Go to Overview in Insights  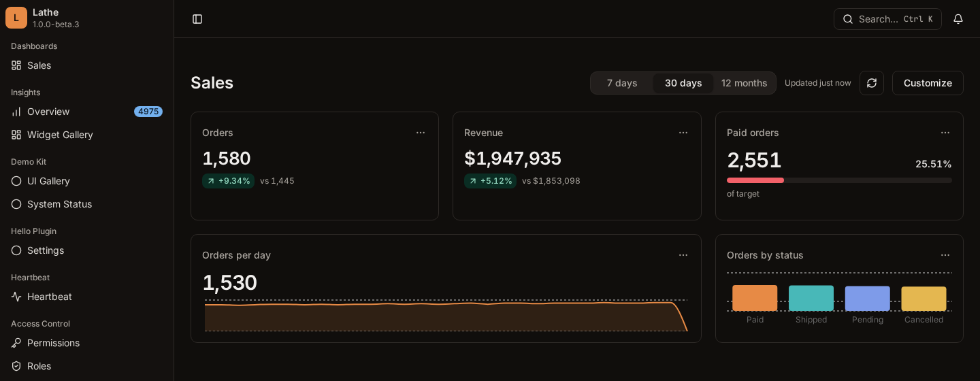tap(87, 112)
